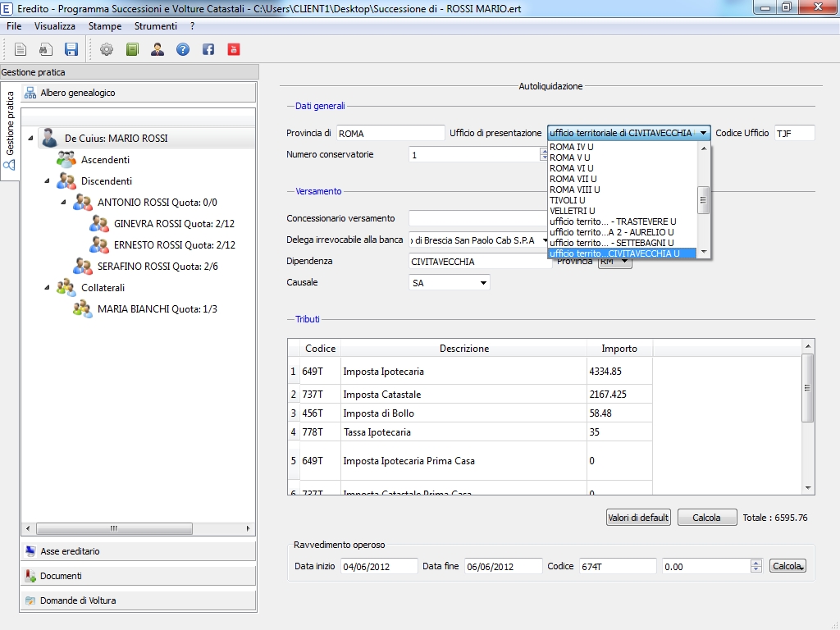This screenshot has width=840, height=630.
Task: Click the binoculars search file icon
Action: tap(46, 49)
